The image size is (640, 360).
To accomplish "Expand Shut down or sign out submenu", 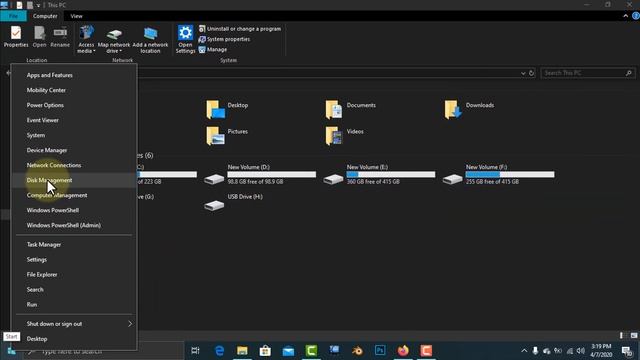I will 74,324.
